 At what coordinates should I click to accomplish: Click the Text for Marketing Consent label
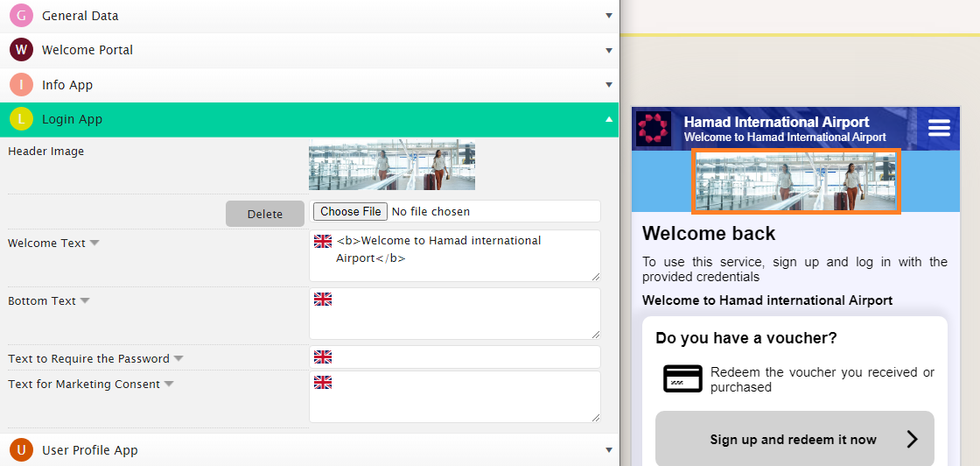[x=84, y=384]
